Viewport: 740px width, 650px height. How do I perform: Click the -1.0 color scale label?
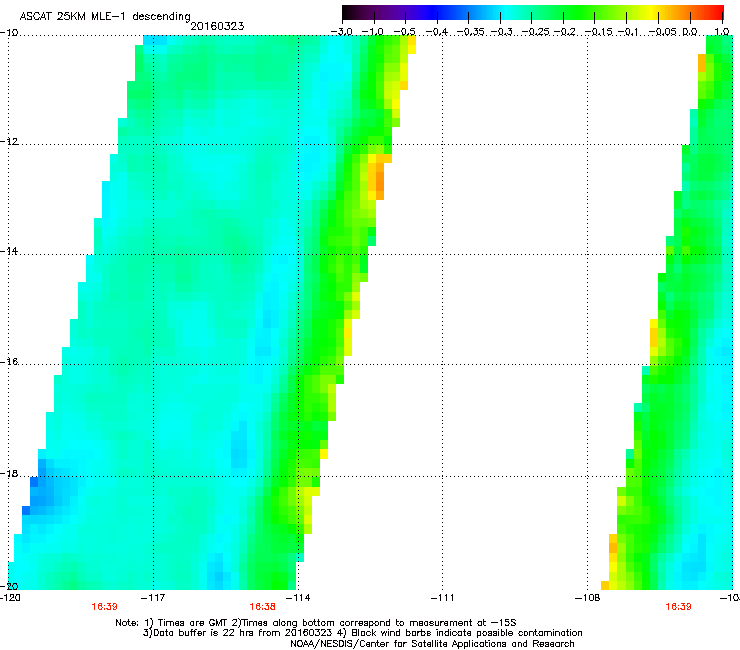click(x=372, y=32)
